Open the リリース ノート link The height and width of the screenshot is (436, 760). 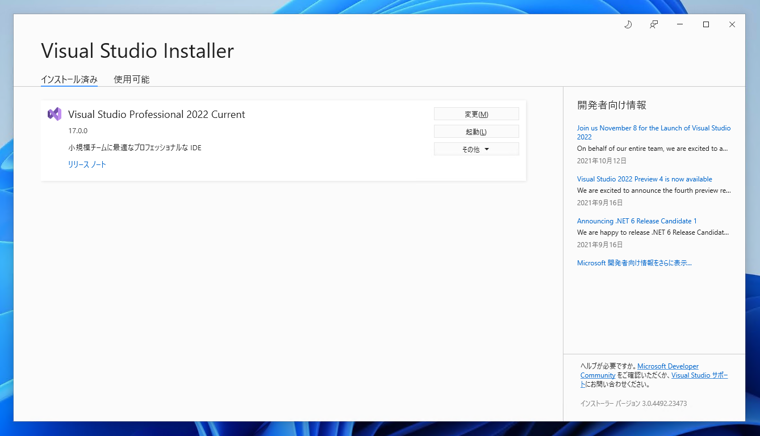[x=87, y=165]
